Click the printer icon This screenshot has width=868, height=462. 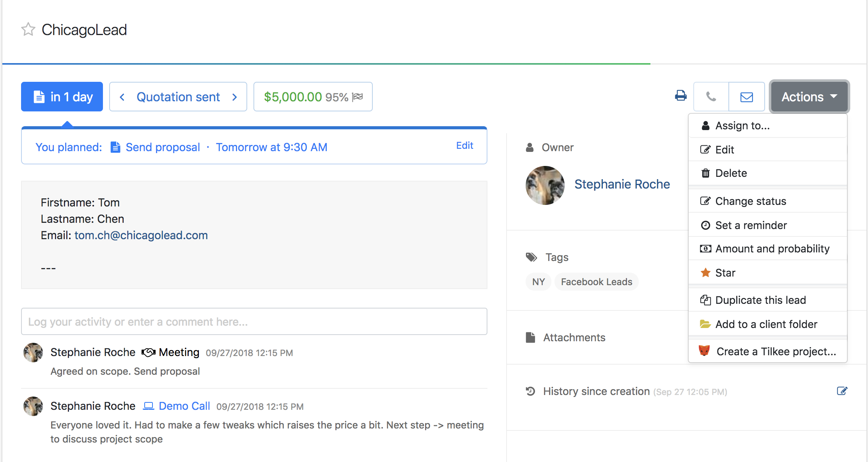coord(680,96)
